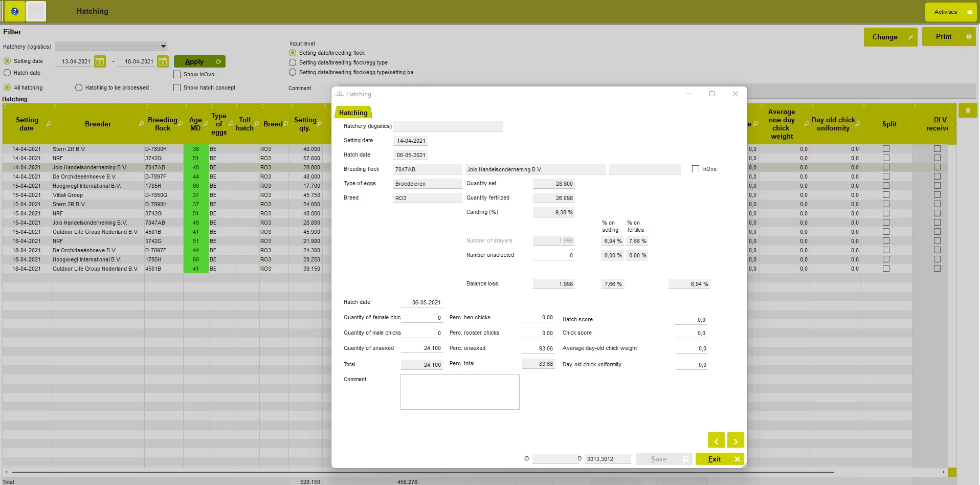The width and height of the screenshot is (980, 485).
Task: Click into the Comment text box
Action: point(459,392)
